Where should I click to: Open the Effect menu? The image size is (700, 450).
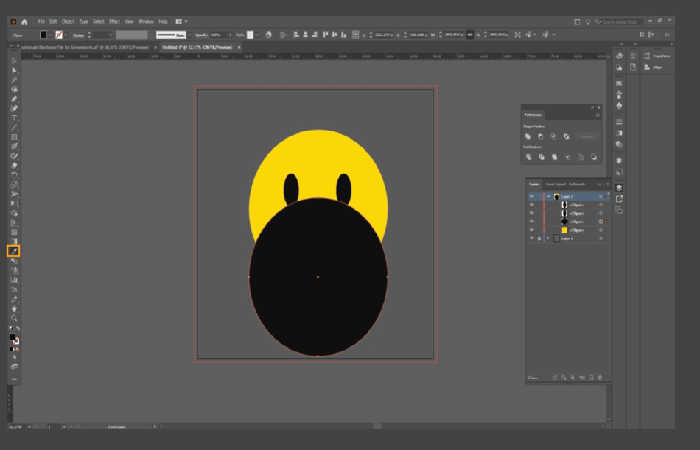[115, 21]
